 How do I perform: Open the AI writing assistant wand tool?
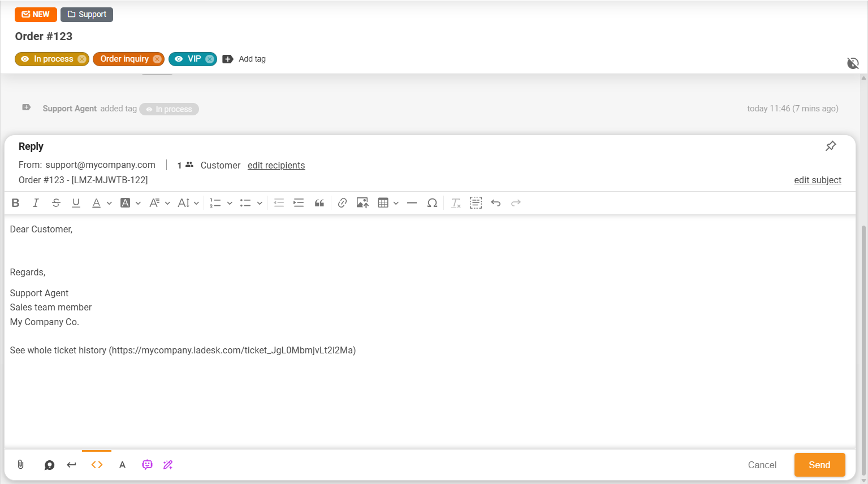tap(167, 464)
